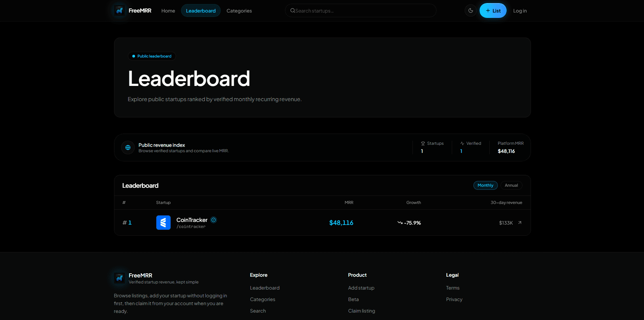644x320 pixels.
Task: Click footer Leaderboard link
Action: [265, 288]
